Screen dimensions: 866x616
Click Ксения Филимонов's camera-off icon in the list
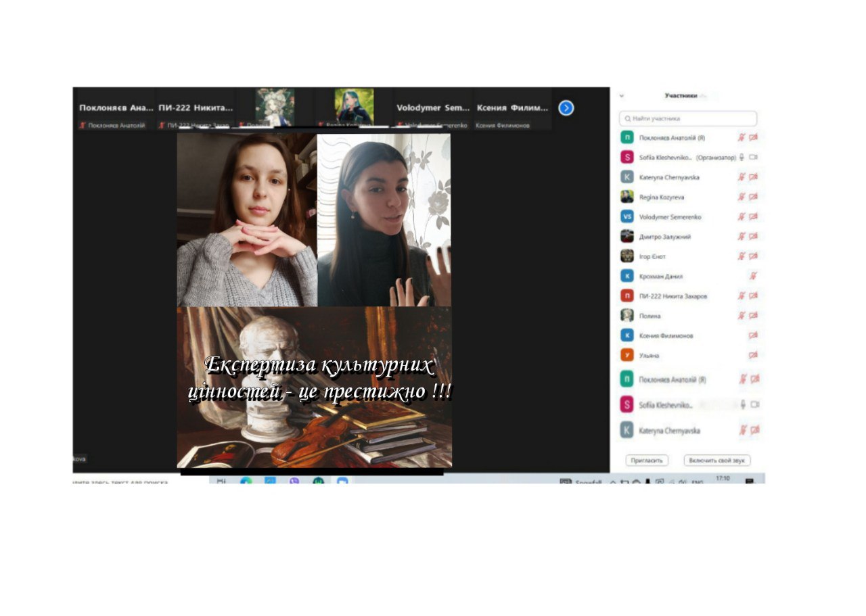[754, 335]
